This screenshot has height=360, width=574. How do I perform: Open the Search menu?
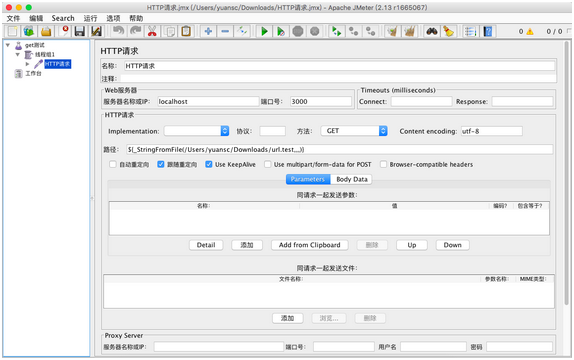(x=63, y=18)
